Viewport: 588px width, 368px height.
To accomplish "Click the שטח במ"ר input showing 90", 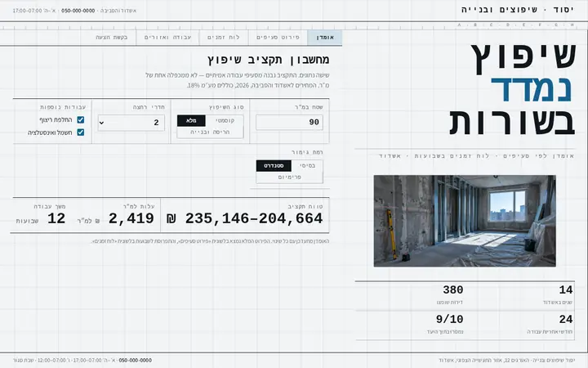I will point(289,123).
